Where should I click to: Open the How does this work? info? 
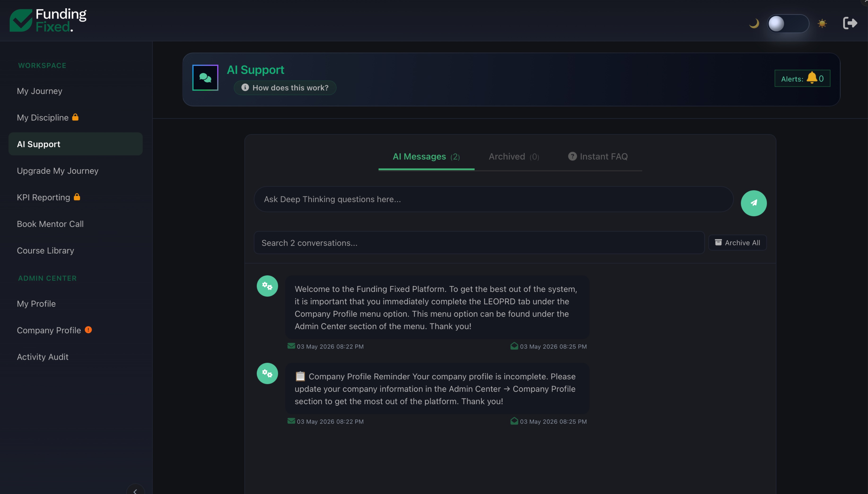285,87
